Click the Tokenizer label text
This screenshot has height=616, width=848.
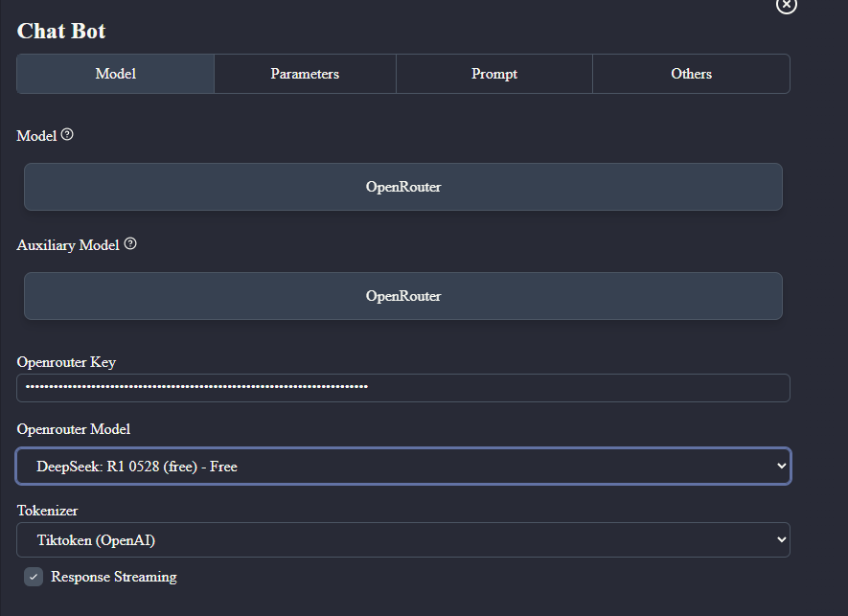(x=48, y=510)
